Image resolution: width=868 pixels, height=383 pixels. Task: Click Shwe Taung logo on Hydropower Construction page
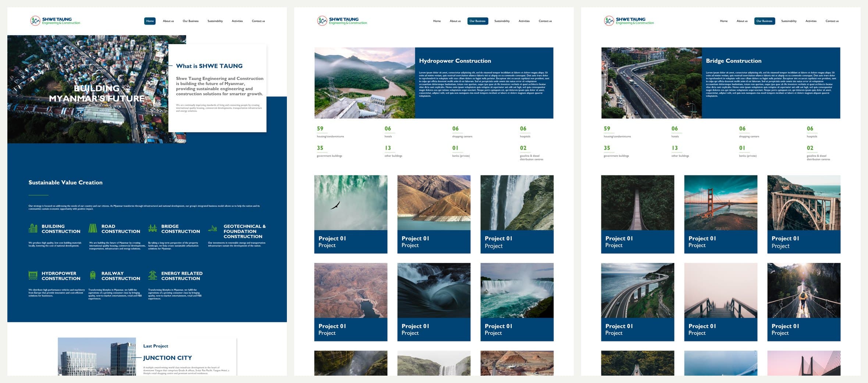(342, 21)
